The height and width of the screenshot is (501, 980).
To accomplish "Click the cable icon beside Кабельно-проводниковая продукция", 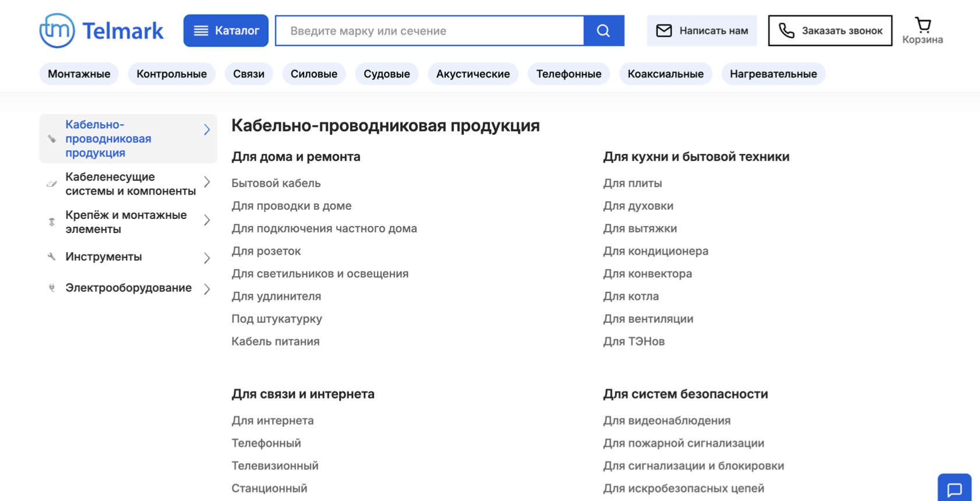I will [52, 139].
